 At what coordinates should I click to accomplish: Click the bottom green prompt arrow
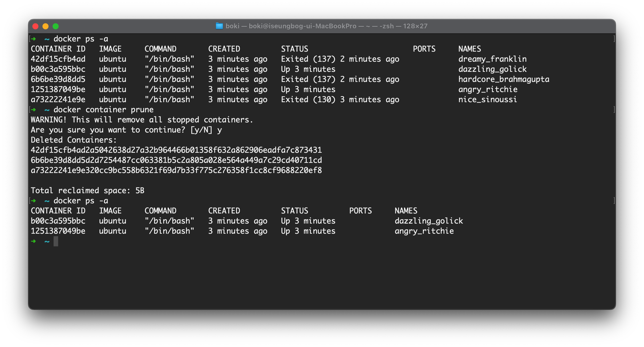coord(34,241)
